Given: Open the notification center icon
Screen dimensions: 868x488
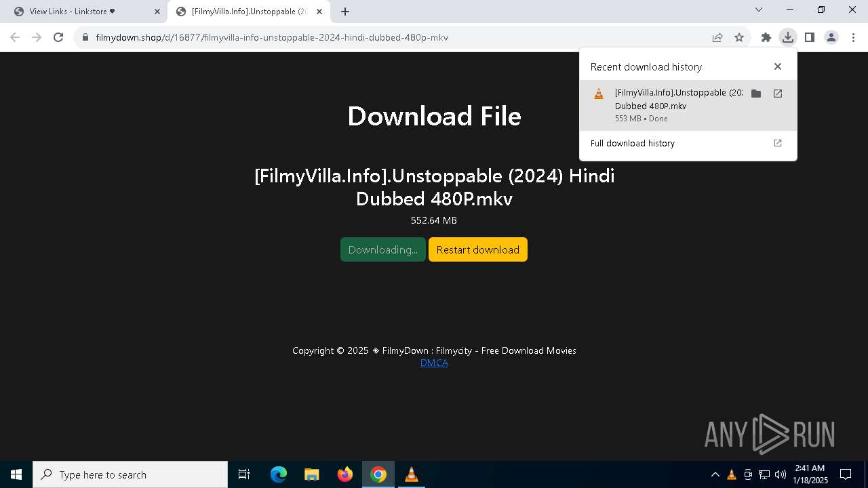Looking at the screenshot, I should pos(846,474).
